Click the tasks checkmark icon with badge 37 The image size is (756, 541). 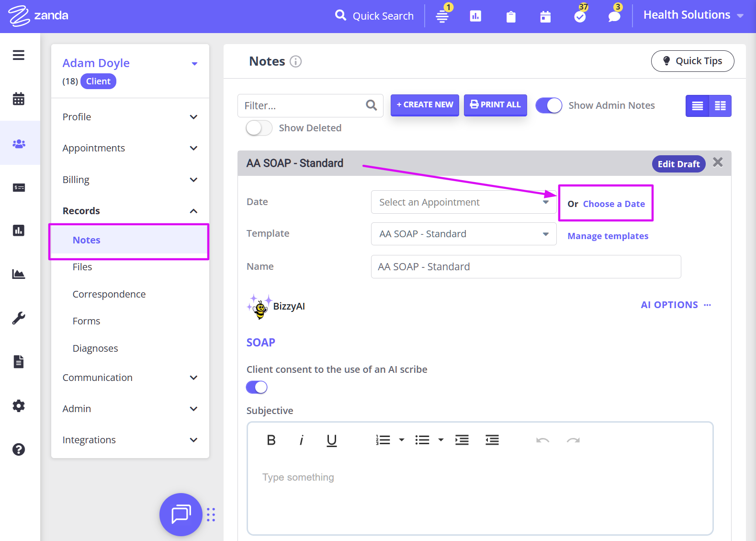tap(580, 16)
